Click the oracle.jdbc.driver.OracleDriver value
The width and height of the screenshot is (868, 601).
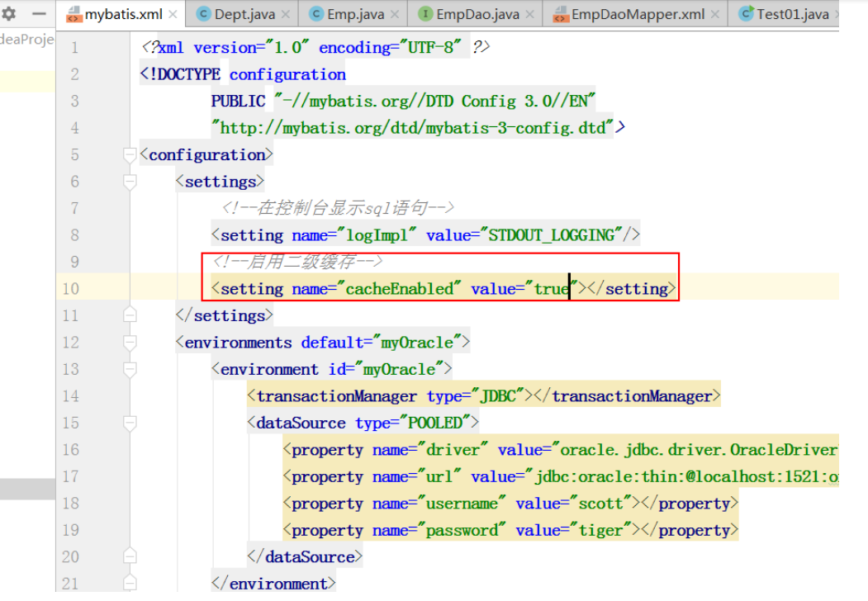696,450
